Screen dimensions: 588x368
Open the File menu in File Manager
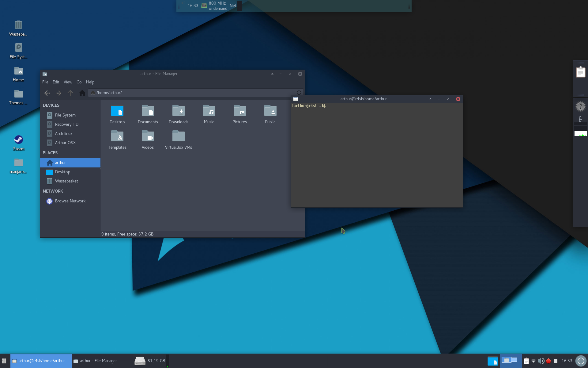click(45, 82)
